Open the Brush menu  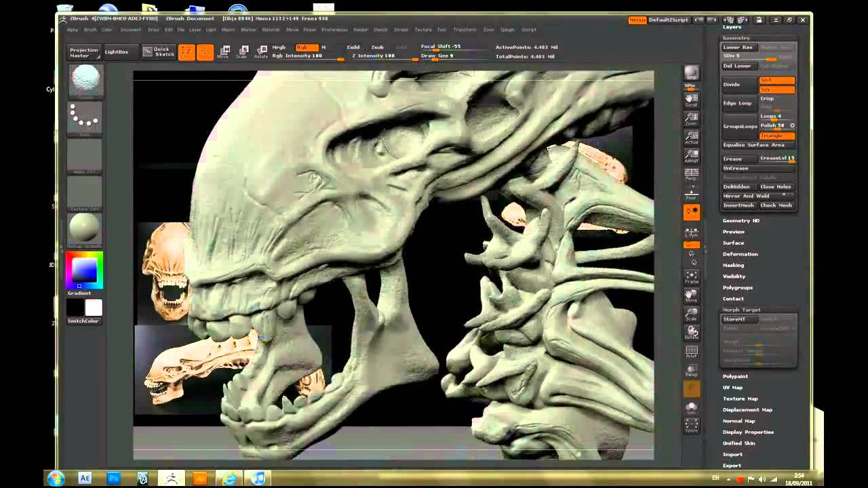[90, 30]
